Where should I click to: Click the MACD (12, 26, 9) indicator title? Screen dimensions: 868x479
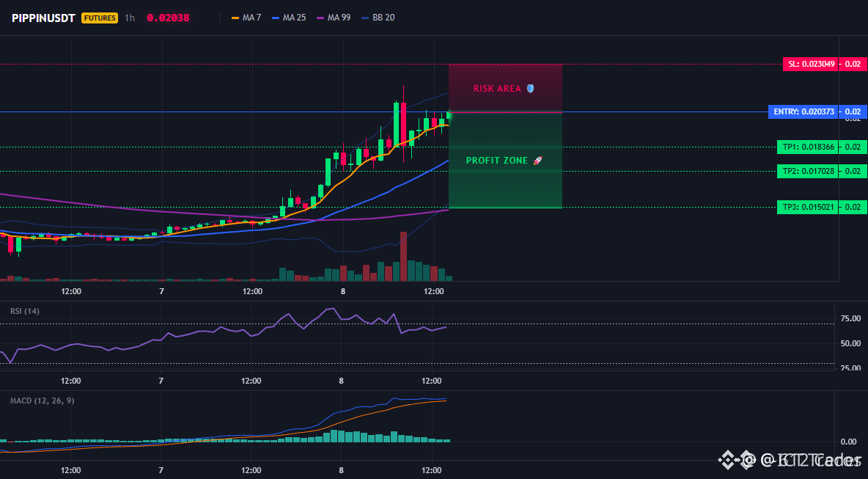coord(42,401)
